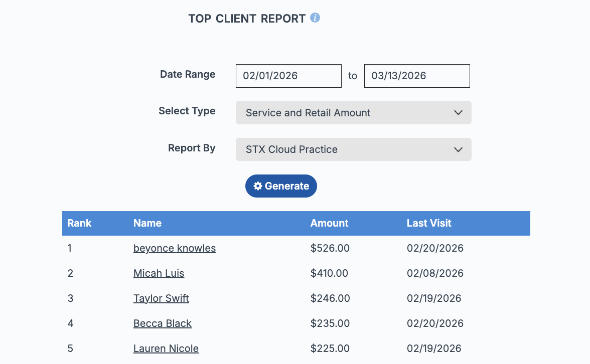Viewport: 590px width, 364px height.
Task: Sort by the Rank column header
Action: point(80,223)
